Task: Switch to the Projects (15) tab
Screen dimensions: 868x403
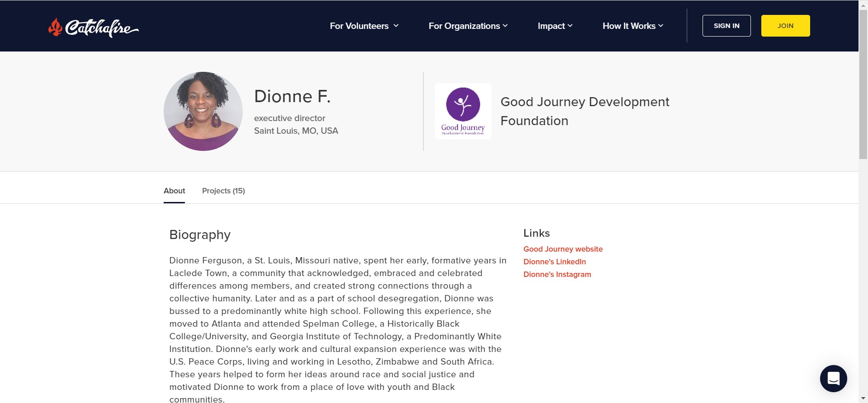Action: (x=223, y=191)
